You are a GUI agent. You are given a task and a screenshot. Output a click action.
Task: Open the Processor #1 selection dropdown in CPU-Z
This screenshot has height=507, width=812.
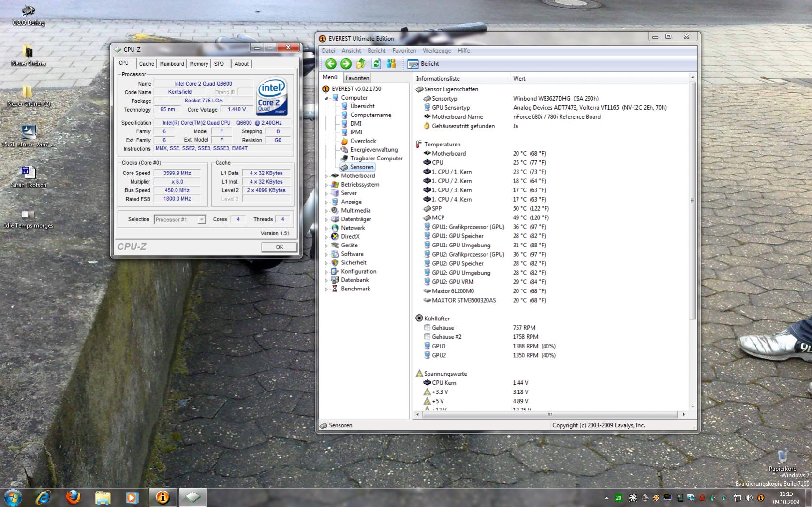pos(201,220)
